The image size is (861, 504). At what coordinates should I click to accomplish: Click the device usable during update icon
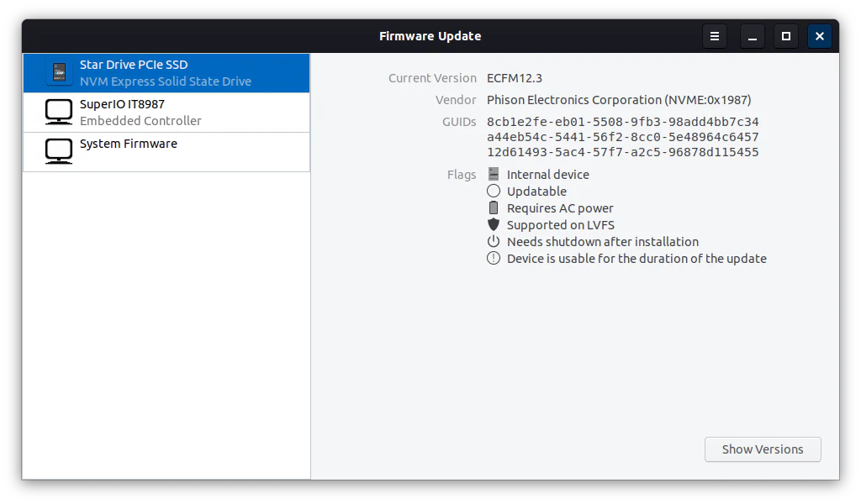click(x=494, y=259)
